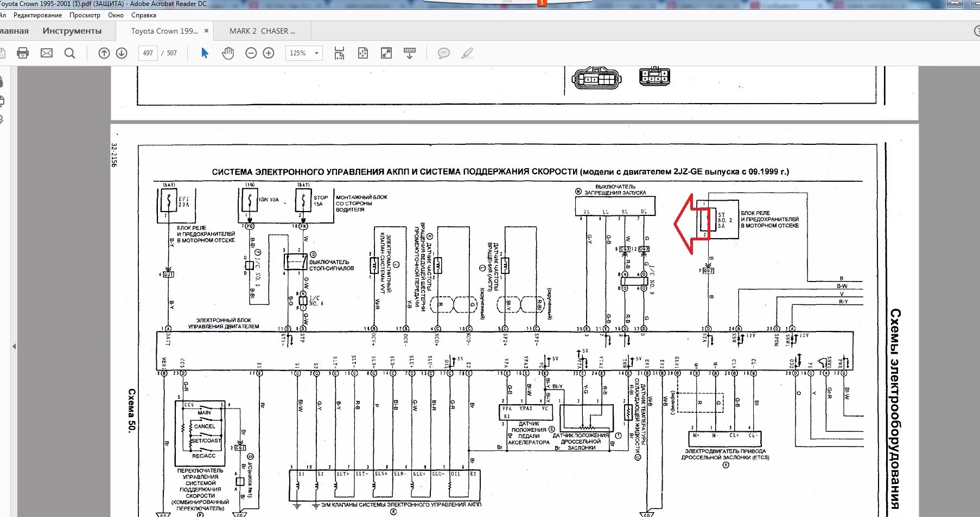Click ДАТЧИК ПОЛОЖЕНИЯ ПЕДАЛИ АКСЕЛЕРАТОРА label
This screenshot has height=517, width=980.
tap(529, 433)
